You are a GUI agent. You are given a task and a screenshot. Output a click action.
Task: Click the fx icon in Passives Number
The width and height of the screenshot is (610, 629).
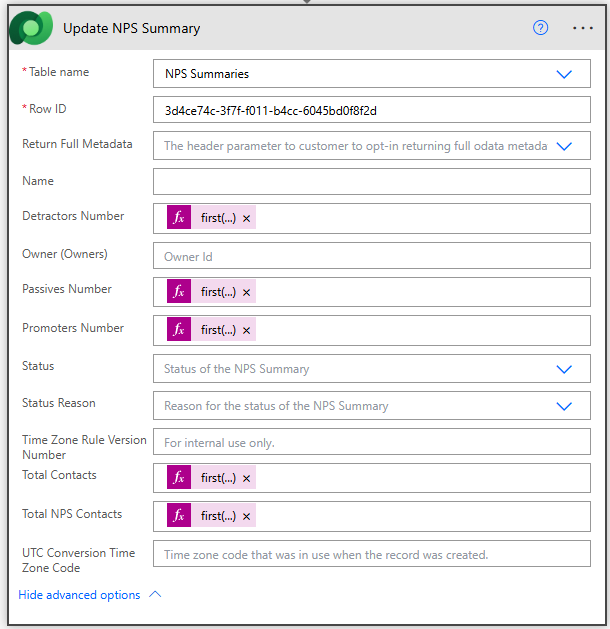click(x=179, y=292)
